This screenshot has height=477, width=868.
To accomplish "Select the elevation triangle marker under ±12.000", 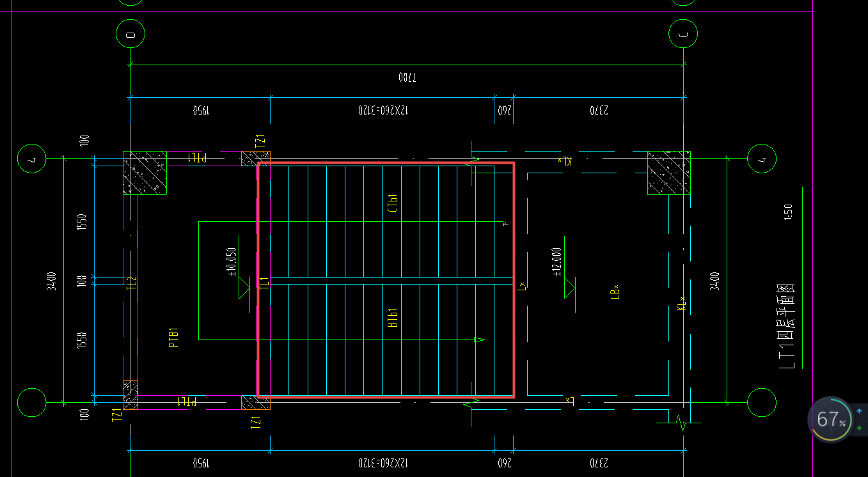I will point(570,288).
